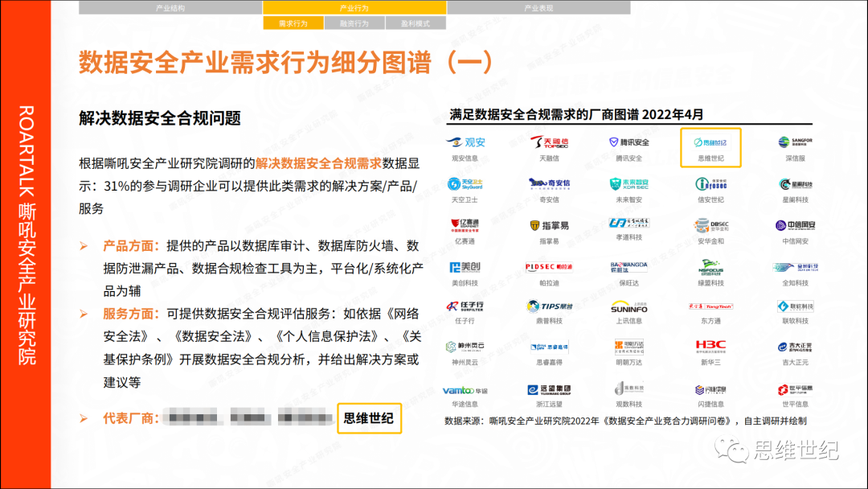Select the 绿盟科技 NSFOCUS logo
Viewport: 868px width, 489px height.
710,267
